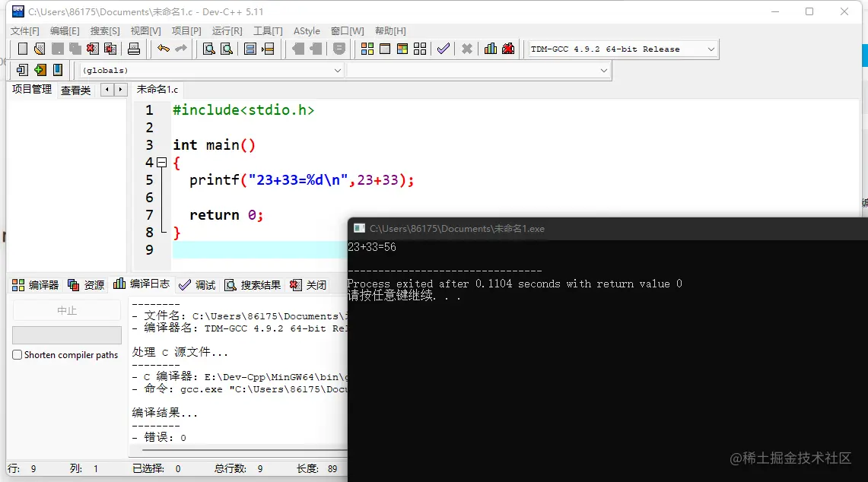Open the 文件[F] menu

pyautogui.click(x=25, y=31)
